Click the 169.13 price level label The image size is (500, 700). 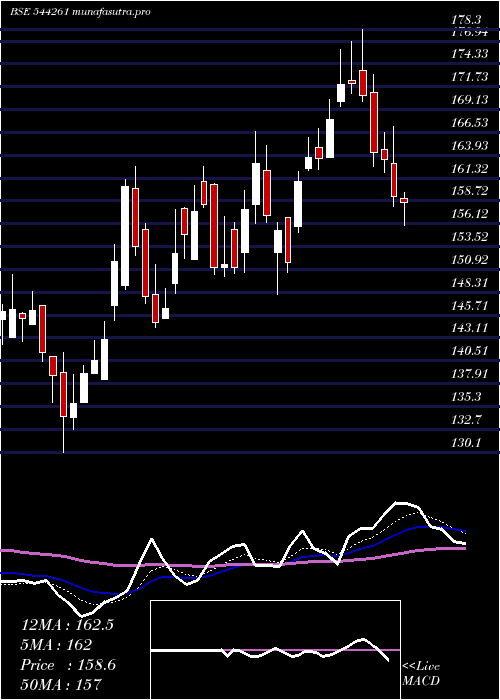[x=470, y=100]
